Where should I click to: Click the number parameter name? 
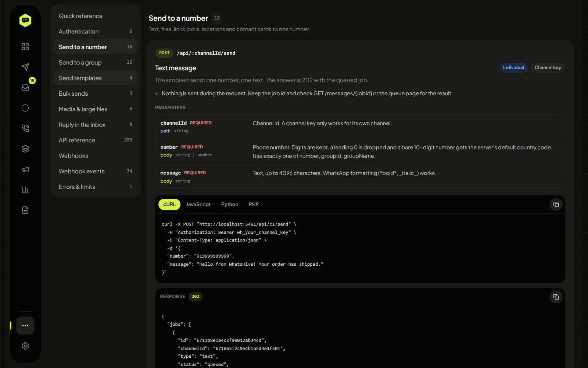coord(169,147)
